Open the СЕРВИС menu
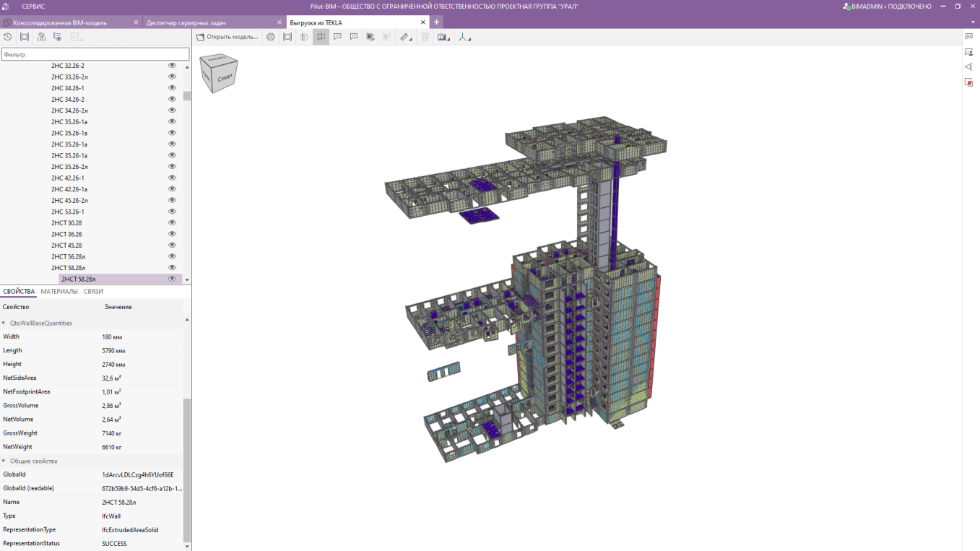The image size is (980, 551). click(33, 6)
